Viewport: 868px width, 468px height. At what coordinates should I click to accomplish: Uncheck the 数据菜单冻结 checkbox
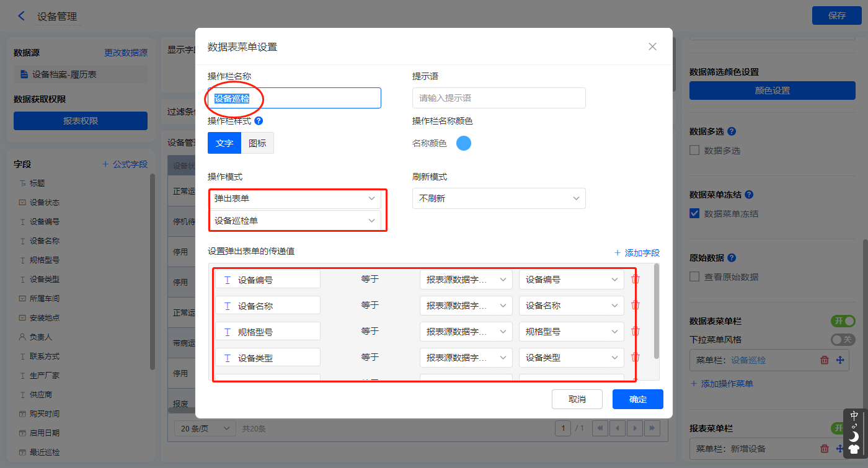coord(694,213)
